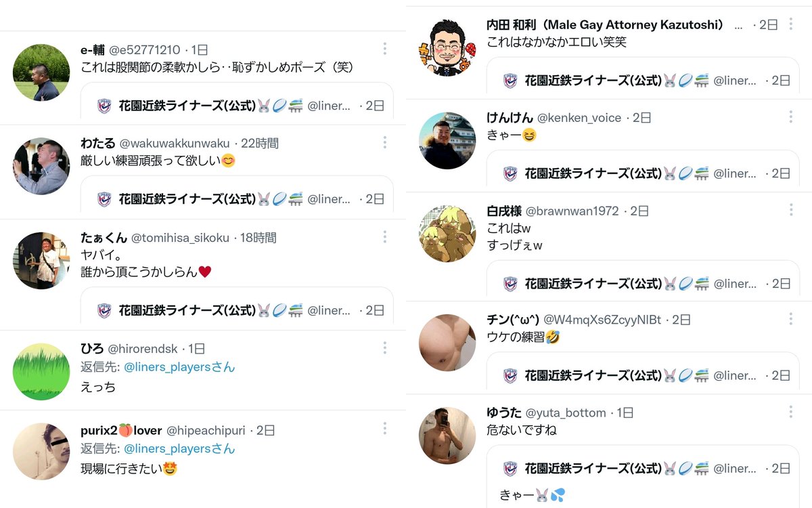812x508 pixels.
Task: Open 内田 和利's cartoon avatar
Action: pos(447,48)
